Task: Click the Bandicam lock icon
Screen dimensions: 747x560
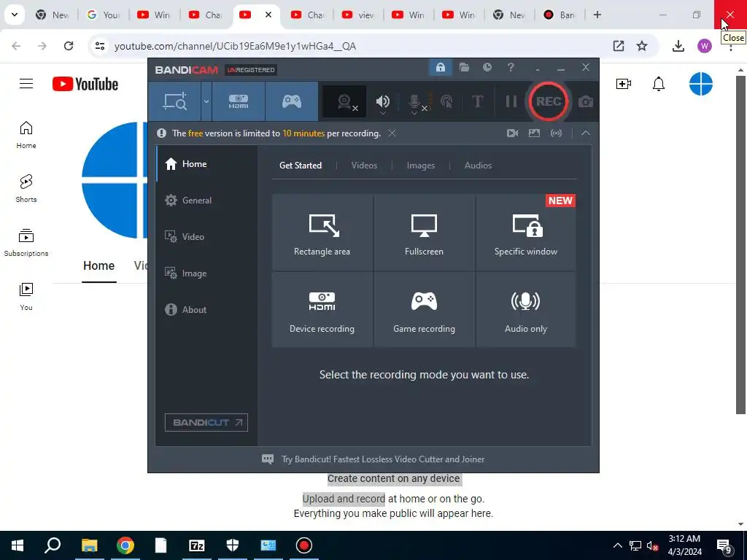Action: (440, 68)
